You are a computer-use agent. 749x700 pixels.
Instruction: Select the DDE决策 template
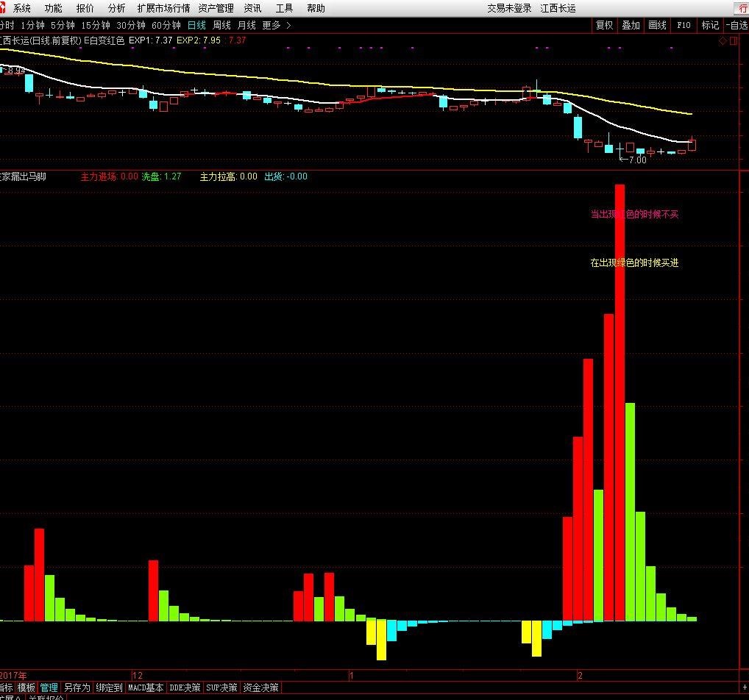tap(185, 687)
